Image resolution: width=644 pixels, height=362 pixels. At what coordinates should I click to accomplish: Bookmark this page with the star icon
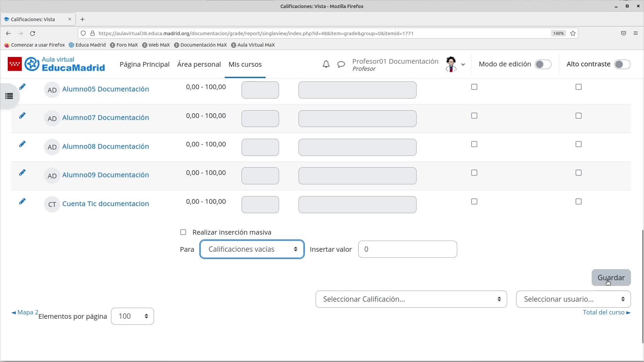[573, 34]
